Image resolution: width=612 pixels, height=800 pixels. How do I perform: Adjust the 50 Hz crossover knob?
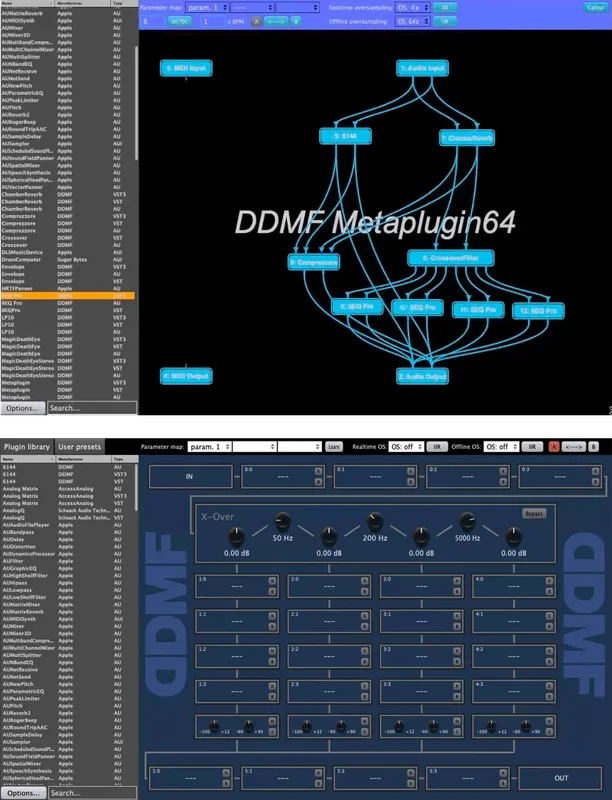click(x=282, y=521)
